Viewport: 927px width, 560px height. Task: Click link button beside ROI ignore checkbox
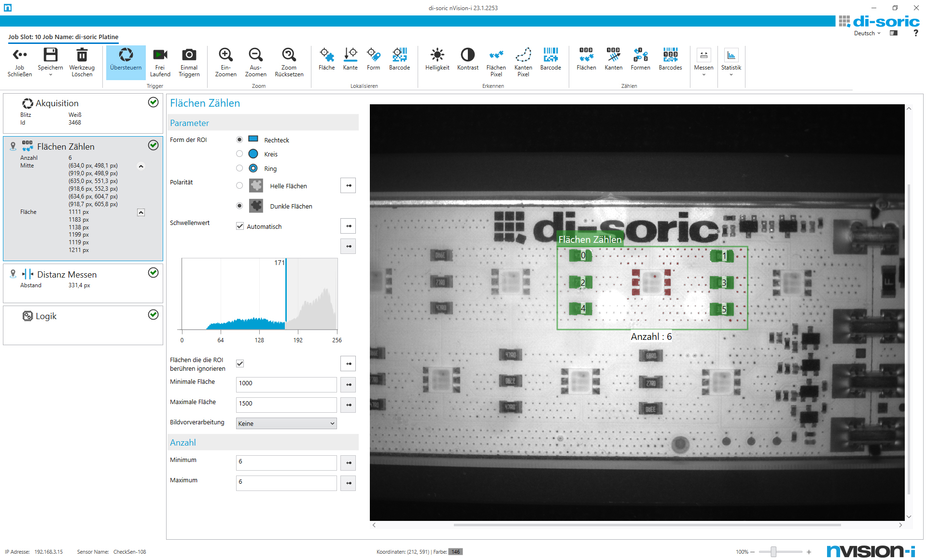point(348,364)
